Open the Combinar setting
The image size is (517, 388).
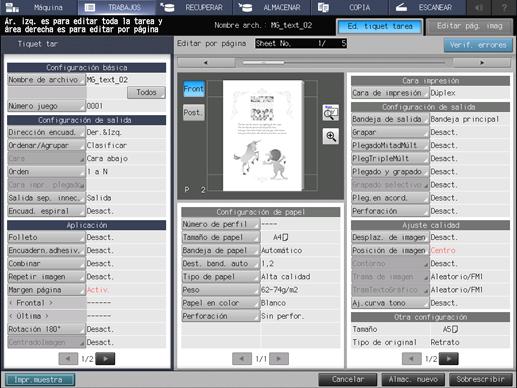tap(46, 263)
